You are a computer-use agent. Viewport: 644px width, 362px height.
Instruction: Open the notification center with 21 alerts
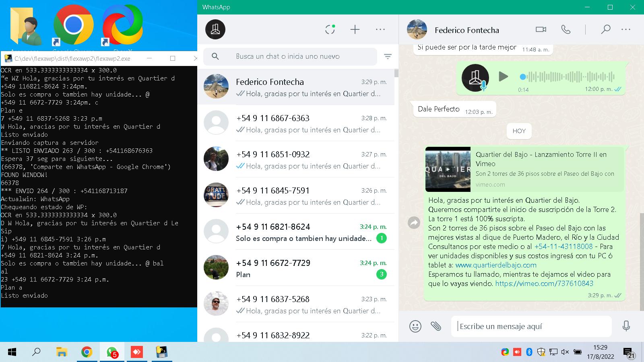tap(629, 353)
